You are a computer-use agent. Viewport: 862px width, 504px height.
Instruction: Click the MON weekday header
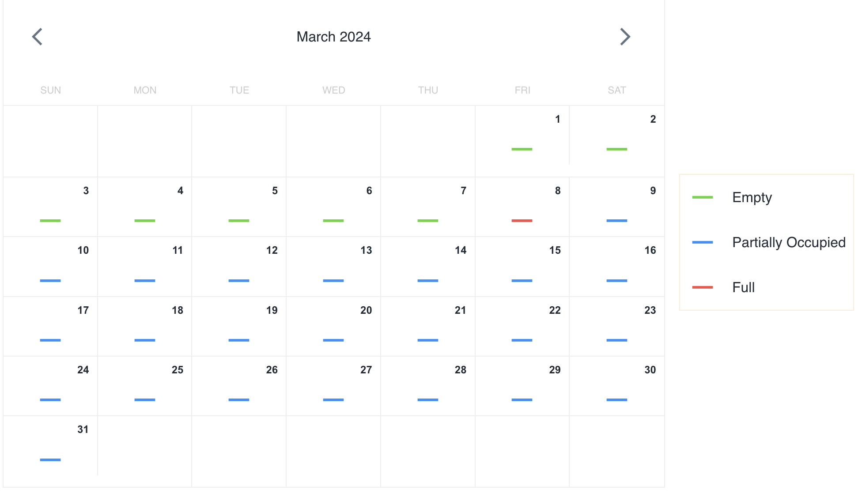tap(145, 90)
